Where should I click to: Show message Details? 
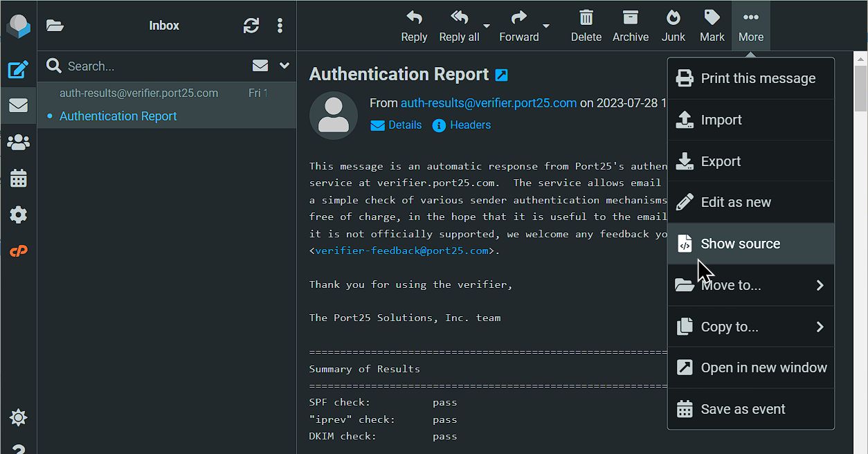tap(397, 125)
